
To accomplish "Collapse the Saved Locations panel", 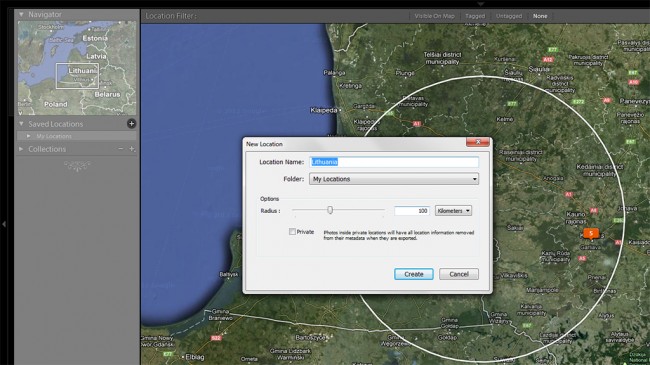I will [x=21, y=124].
